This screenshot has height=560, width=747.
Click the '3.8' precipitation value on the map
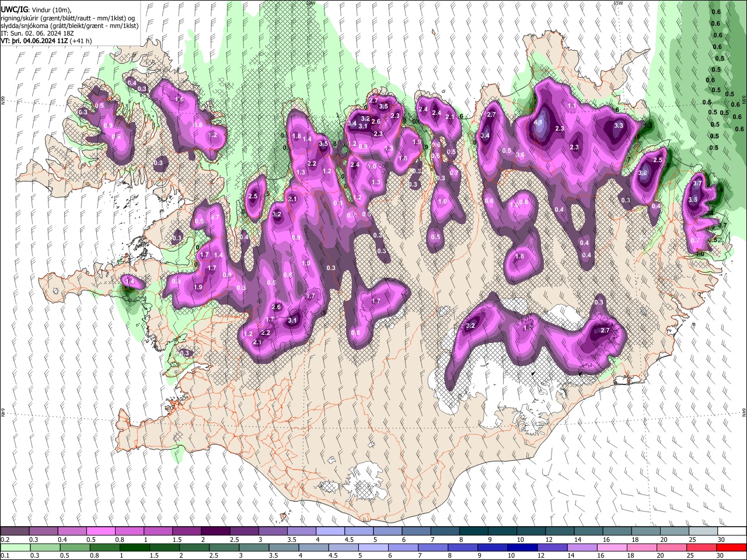pyautogui.click(x=643, y=173)
